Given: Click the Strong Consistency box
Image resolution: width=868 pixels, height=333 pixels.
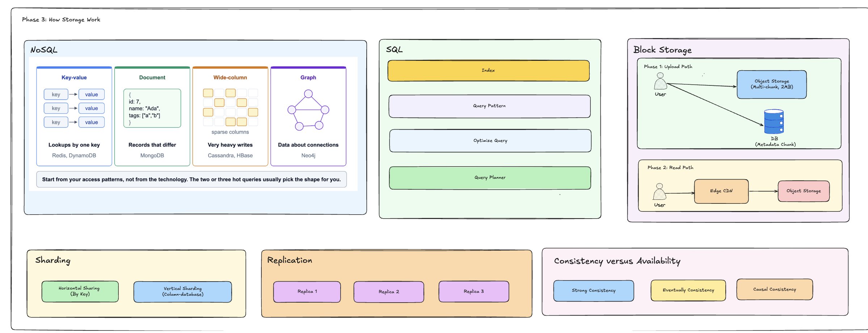Looking at the screenshot, I should 594,291.
